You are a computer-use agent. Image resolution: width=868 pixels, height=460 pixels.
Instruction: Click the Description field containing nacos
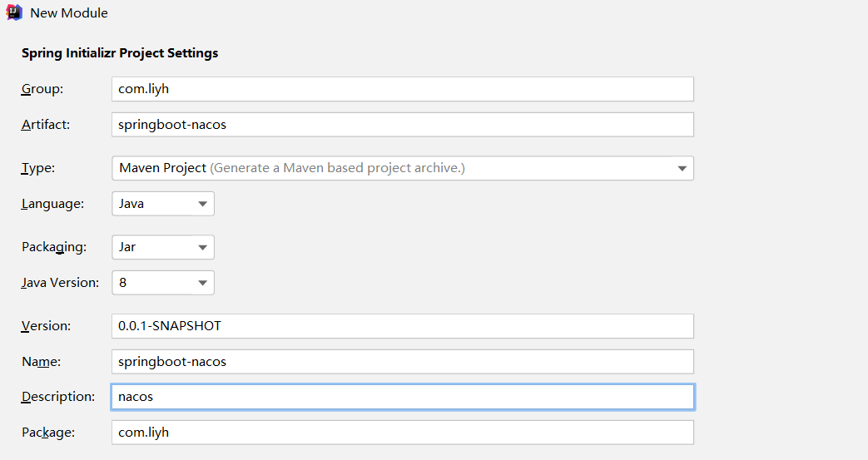[402, 397]
